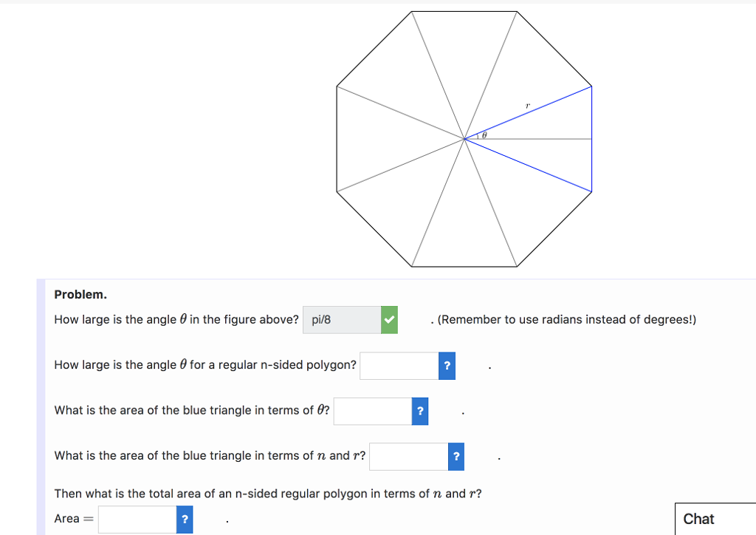Click the Problem heading text
The height and width of the screenshot is (535, 756).
click(x=80, y=294)
